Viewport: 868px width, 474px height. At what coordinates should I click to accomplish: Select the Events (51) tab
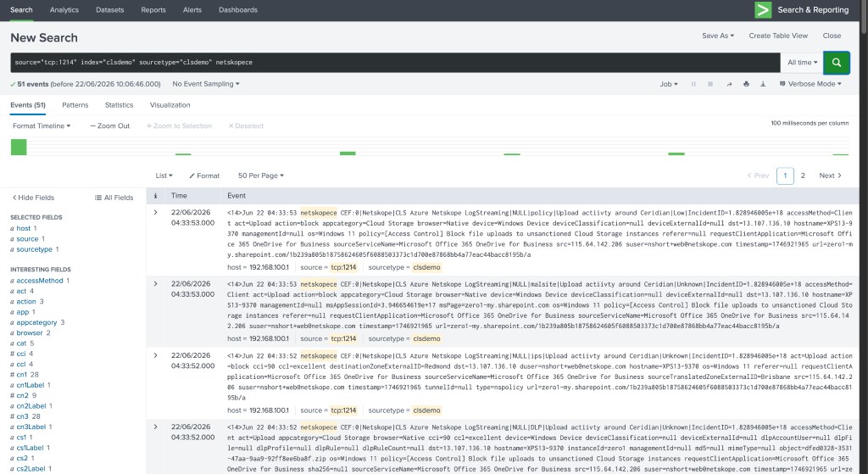[x=28, y=104]
